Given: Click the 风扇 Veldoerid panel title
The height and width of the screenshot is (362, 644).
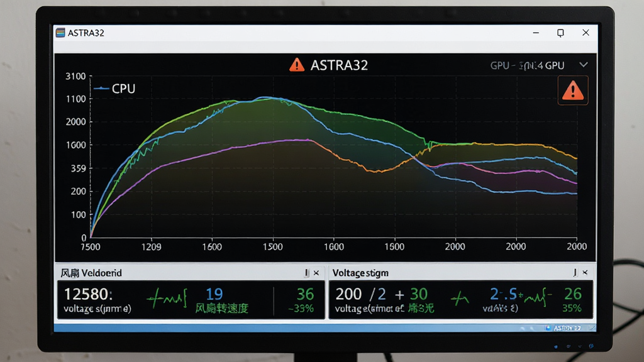Looking at the screenshot, I should pyautogui.click(x=91, y=273).
